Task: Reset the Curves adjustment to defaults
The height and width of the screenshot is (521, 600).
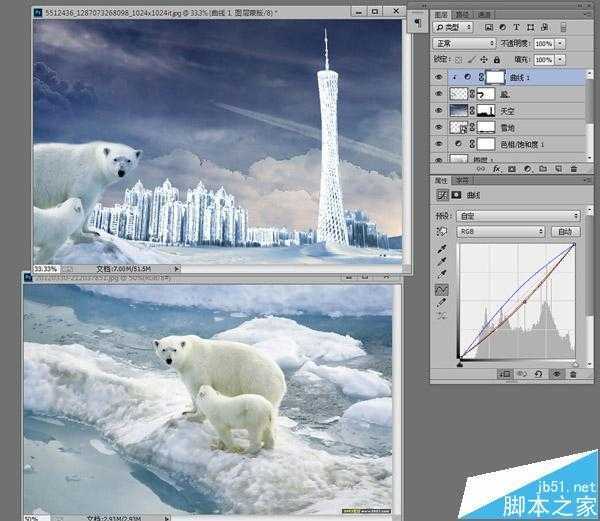Action: [539, 374]
